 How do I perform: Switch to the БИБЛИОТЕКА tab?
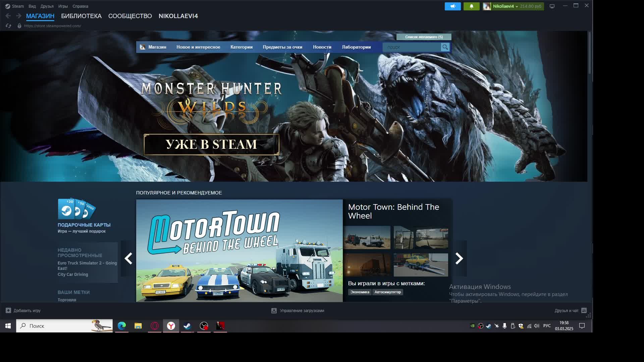81,16
